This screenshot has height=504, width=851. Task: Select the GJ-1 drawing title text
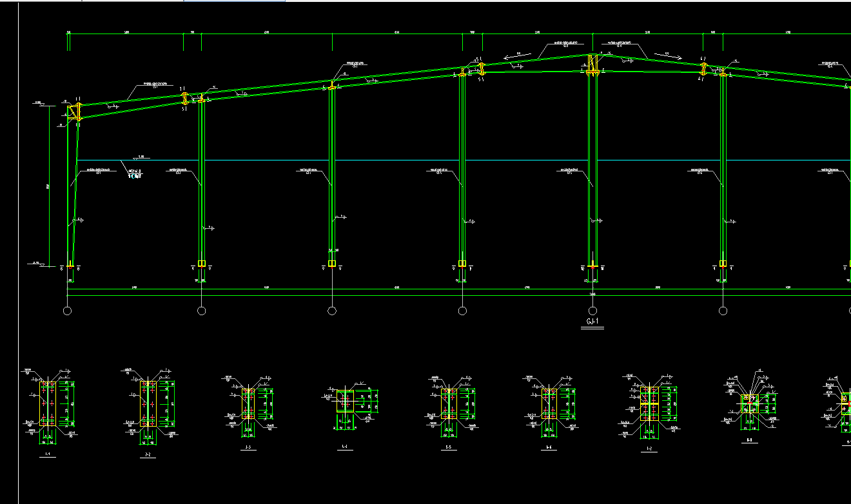pos(592,321)
